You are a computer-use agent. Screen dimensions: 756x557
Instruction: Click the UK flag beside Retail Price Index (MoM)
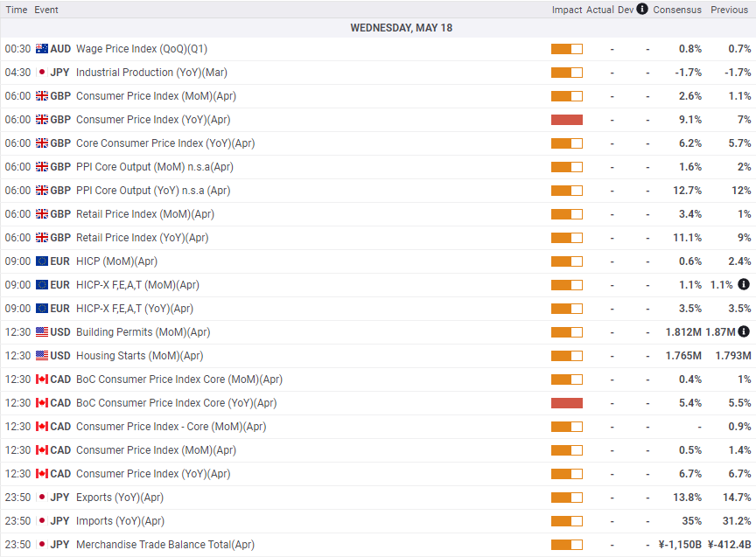click(x=42, y=214)
